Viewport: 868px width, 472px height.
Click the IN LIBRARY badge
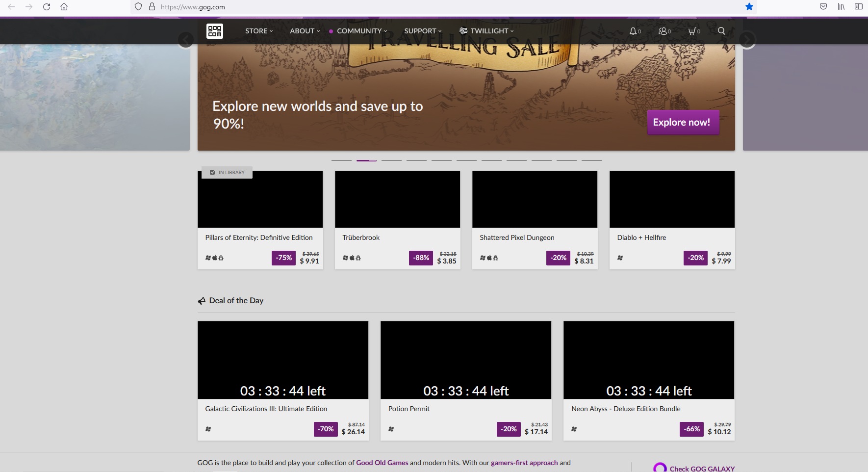(227, 173)
